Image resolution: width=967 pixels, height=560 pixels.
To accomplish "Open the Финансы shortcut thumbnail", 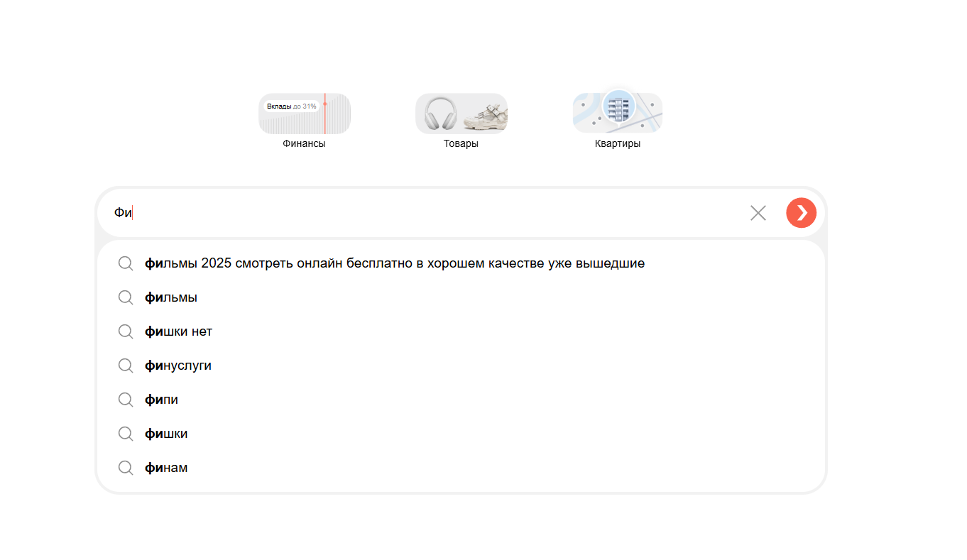I will 304,114.
